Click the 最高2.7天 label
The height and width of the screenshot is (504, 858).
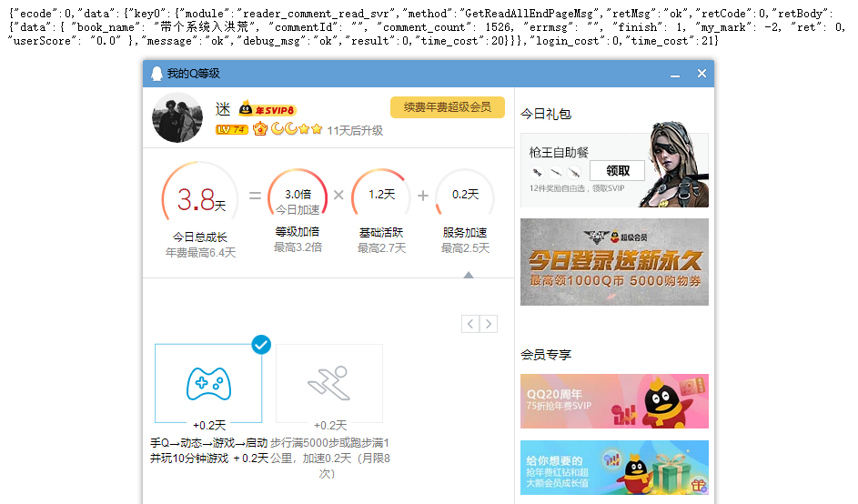coord(382,247)
